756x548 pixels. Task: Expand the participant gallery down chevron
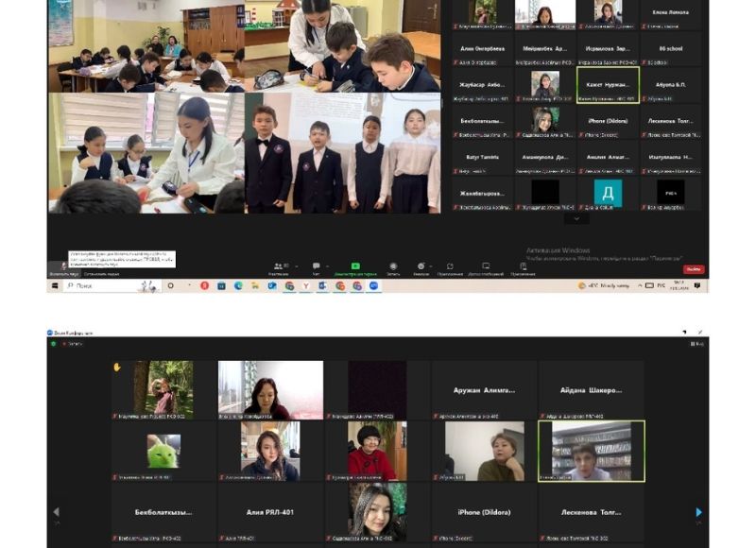pyautogui.click(x=576, y=218)
